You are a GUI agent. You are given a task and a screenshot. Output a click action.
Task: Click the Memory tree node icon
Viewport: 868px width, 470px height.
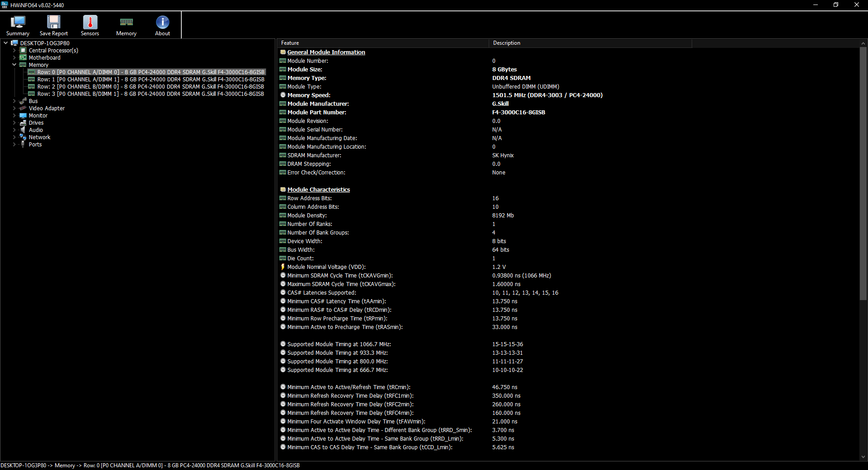point(23,65)
